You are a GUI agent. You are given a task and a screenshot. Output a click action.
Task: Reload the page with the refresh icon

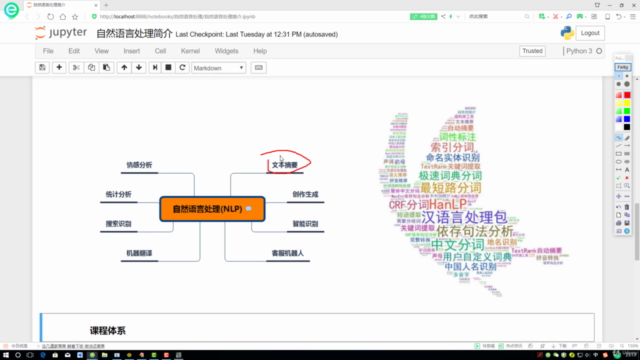pos(51,17)
